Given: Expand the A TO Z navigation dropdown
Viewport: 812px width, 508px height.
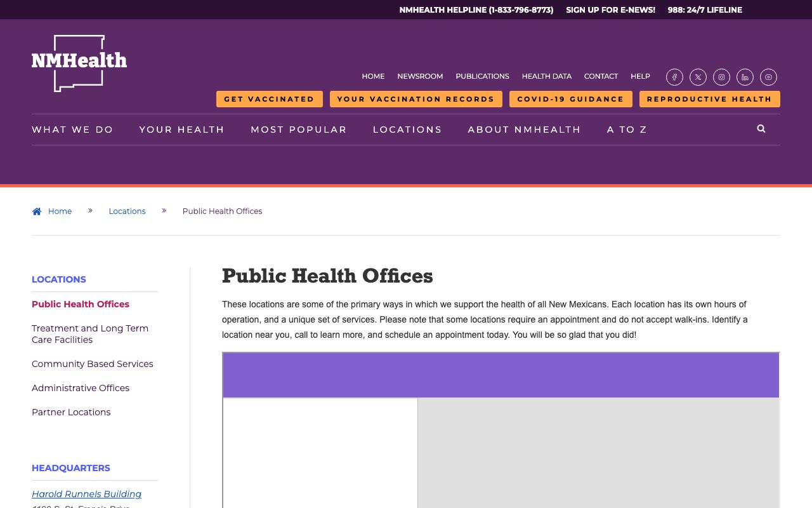Looking at the screenshot, I should point(627,130).
